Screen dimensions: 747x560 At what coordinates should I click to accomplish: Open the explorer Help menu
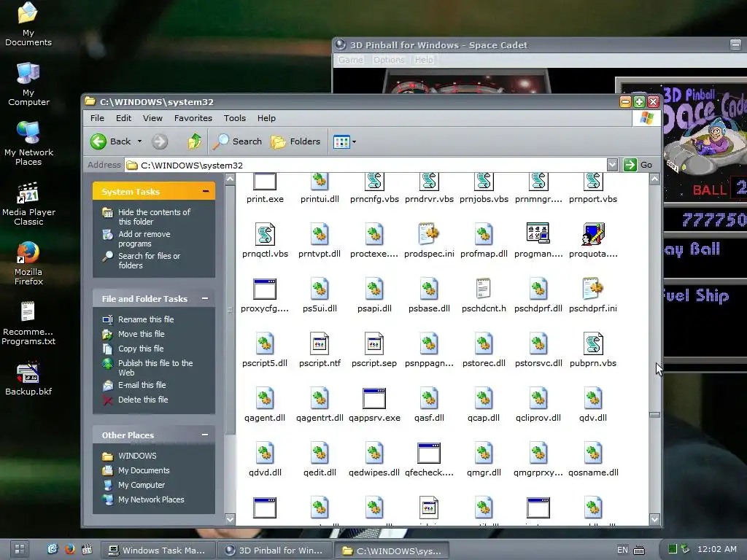(x=266, y=118)
